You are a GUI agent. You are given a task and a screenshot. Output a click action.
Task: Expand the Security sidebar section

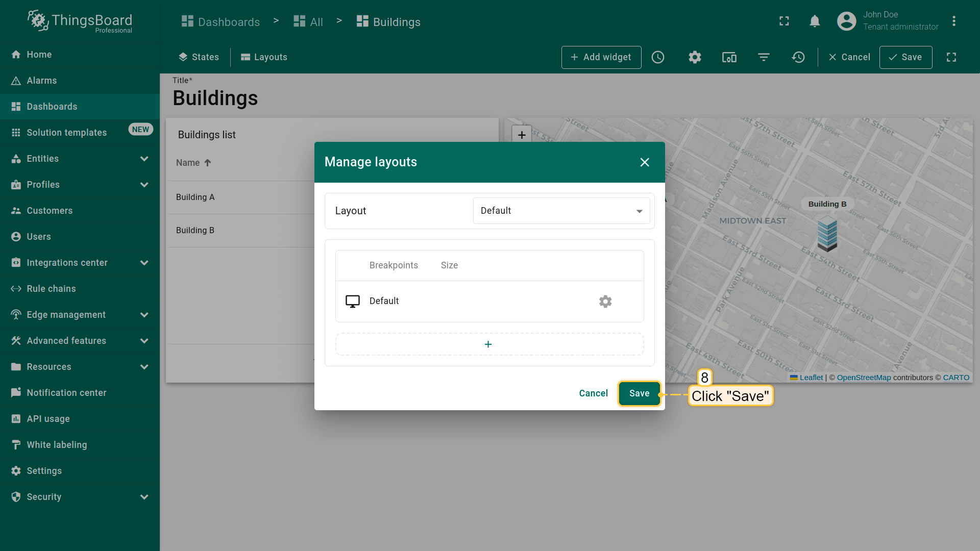point(144,497)
